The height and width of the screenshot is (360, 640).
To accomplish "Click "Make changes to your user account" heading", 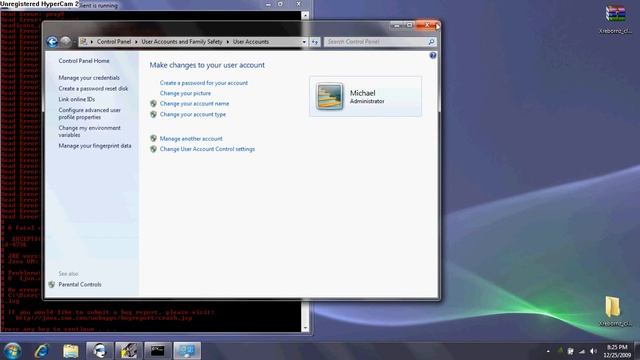I will tap(207, 65).
